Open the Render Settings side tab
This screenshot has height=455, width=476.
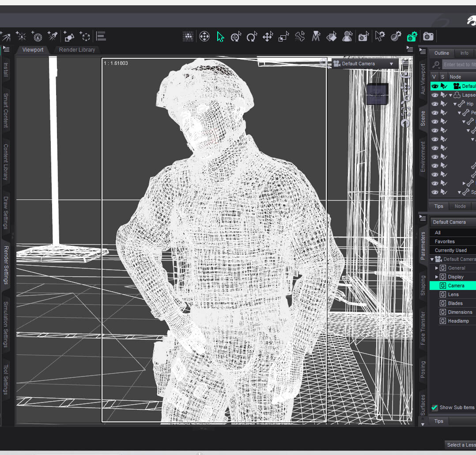(x=6, y=265)
